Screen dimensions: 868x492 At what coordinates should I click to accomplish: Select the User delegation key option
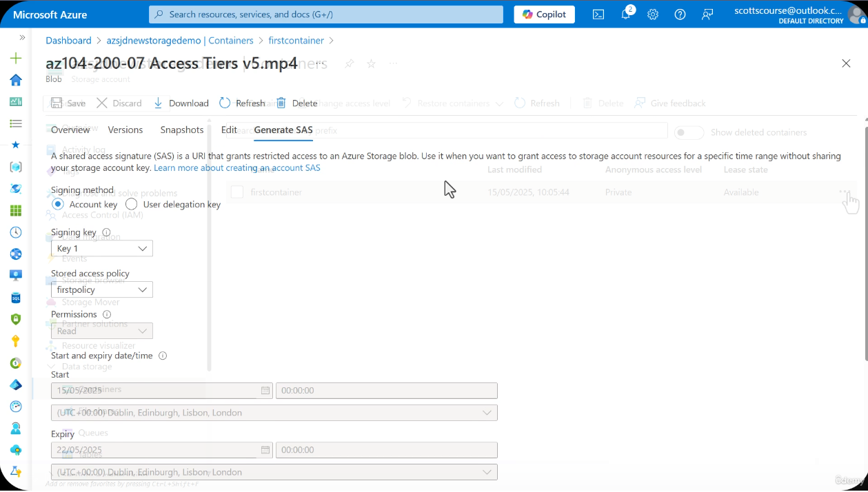pos(132,205)
